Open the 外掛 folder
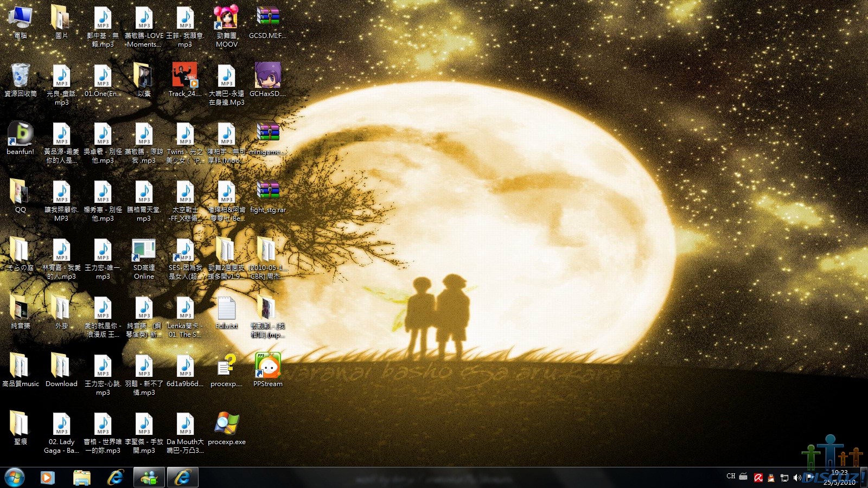 click(62, 313)
